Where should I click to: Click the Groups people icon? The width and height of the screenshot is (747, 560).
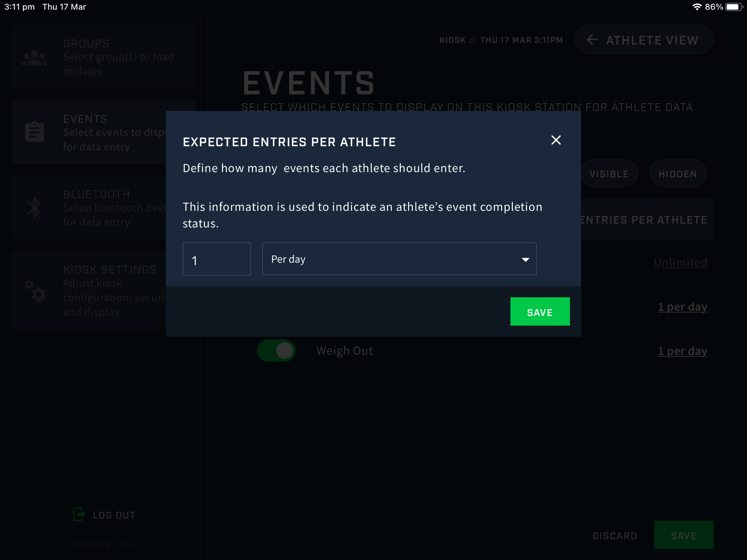click(34, 58)
